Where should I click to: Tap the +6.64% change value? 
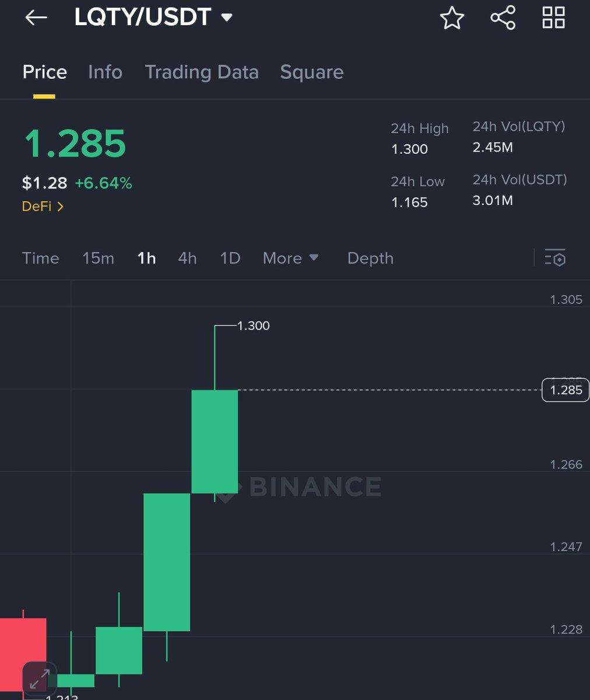[x=103, y=183]
